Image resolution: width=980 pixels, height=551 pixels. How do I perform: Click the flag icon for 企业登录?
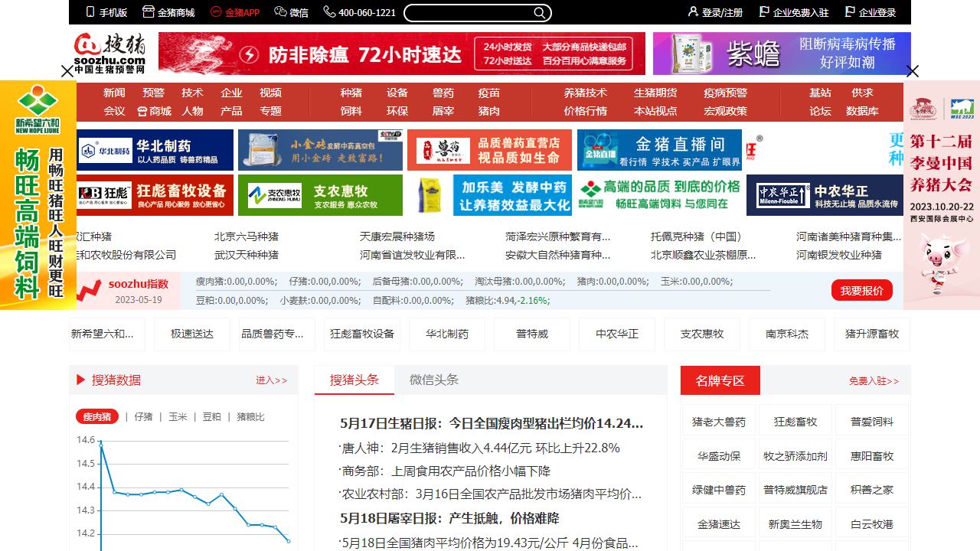coord(850,11)
